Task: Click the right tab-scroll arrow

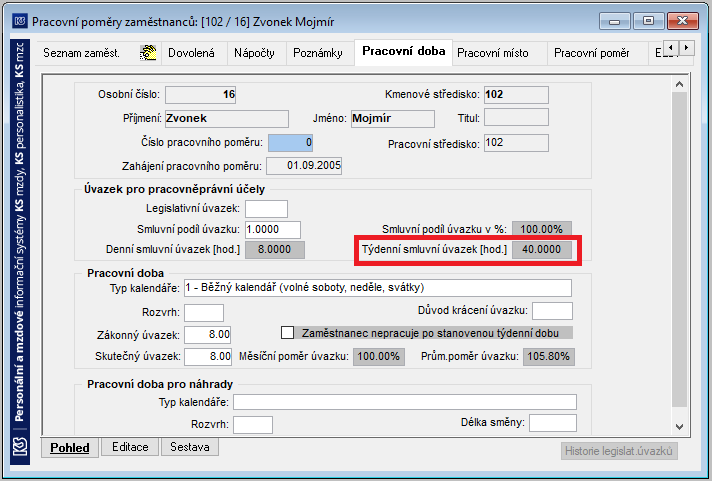Action: [x=687, y=47]
